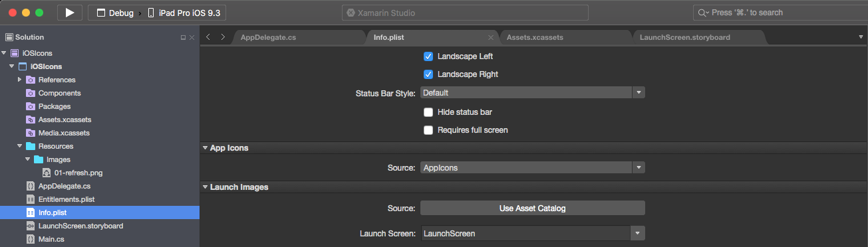This screenshot has width=868, height=247.
Task: Click the Solution pad header icon
Action: tap(9, 37)
